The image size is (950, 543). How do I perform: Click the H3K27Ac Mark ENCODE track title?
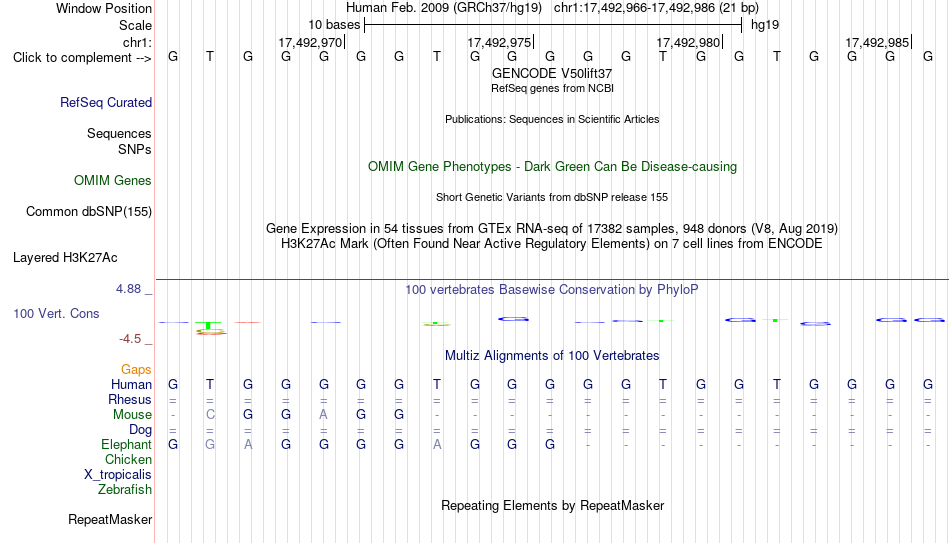click(552, 244)
